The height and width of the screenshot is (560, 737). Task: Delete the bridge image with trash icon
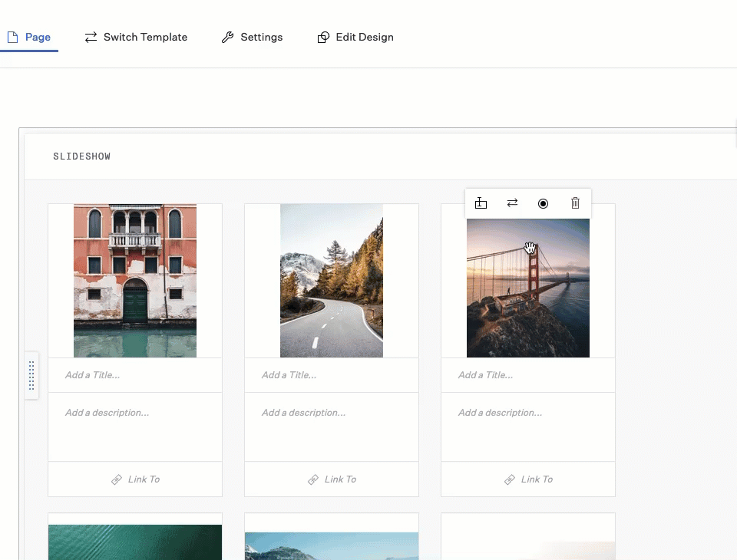[x=575, y=203]
